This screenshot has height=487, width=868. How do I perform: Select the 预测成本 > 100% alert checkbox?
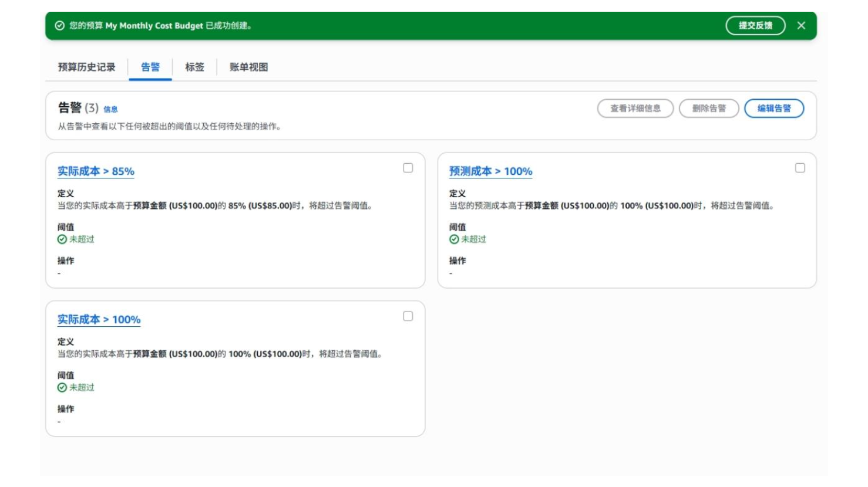click(800, 168)
